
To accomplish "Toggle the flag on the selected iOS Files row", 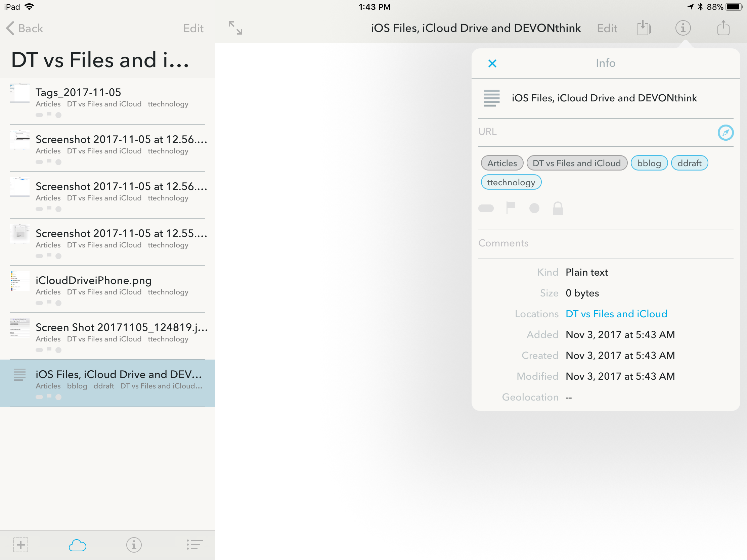I will pyautogui.click(x=49, y=397).
